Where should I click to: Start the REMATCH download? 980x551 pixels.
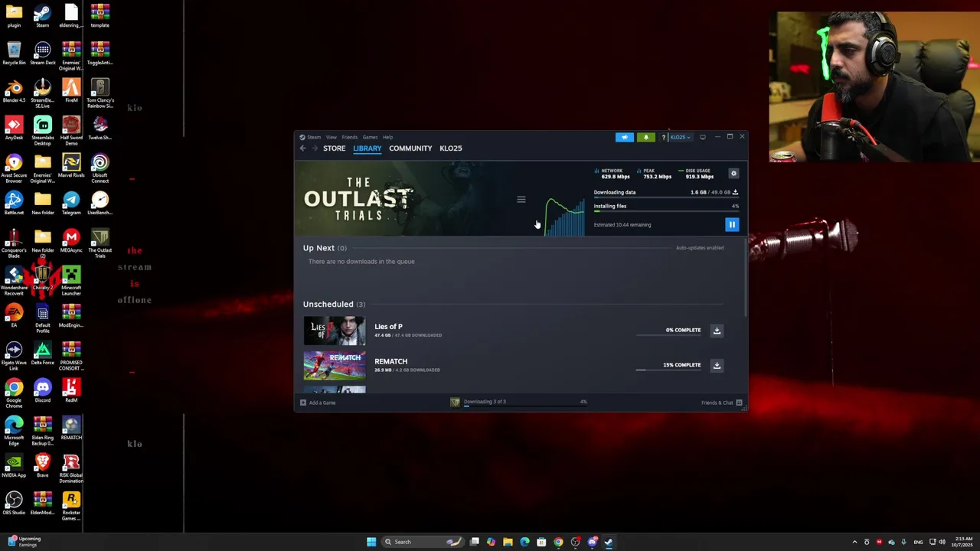(x=717, y=365)
